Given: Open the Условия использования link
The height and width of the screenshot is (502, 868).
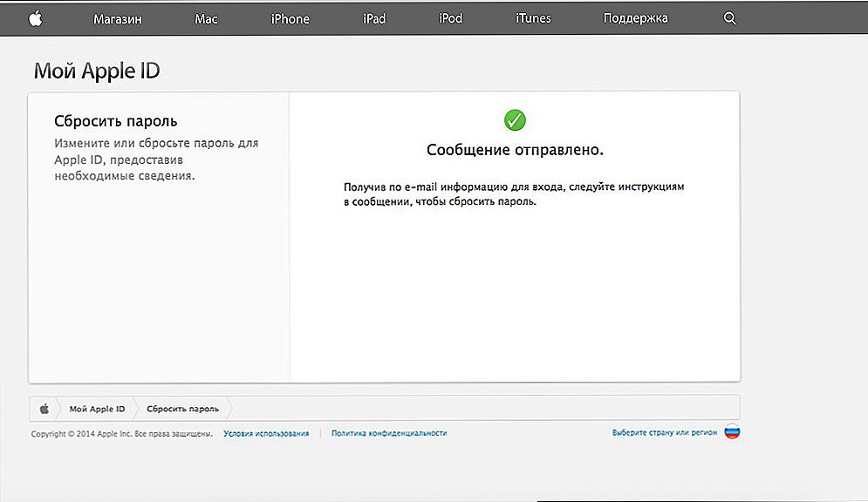Looking at the screenshot, I should pyautogui.click(x=266, y=433).
